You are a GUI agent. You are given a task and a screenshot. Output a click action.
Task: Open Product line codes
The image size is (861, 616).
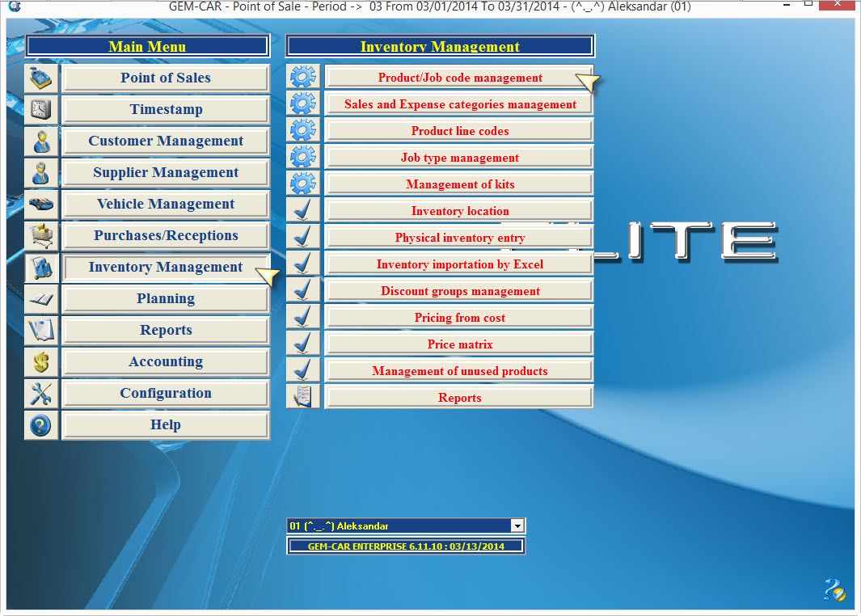(459, 131)
